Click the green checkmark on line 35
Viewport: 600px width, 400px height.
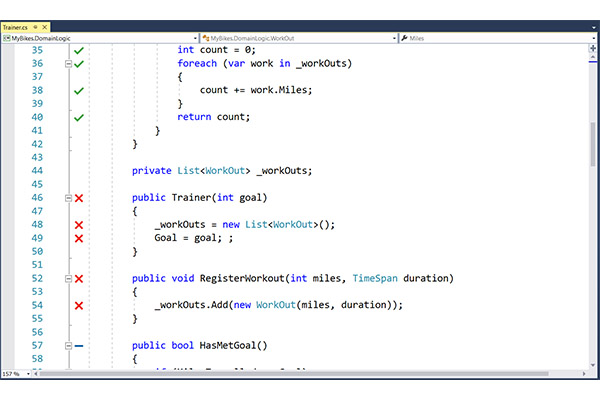pos(79,50)
